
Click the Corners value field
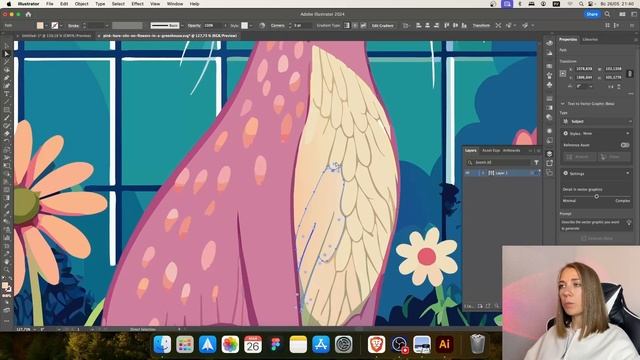click(x=302, y=25)
